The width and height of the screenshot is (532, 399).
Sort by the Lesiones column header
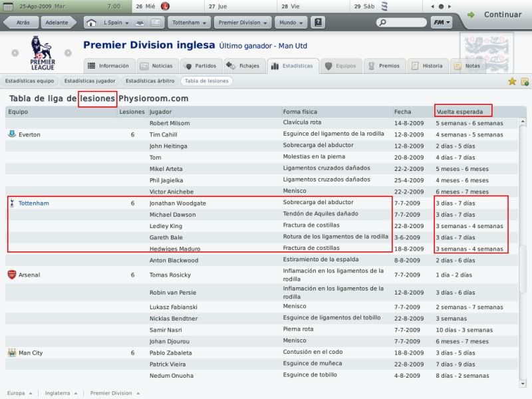click(132, 112)
